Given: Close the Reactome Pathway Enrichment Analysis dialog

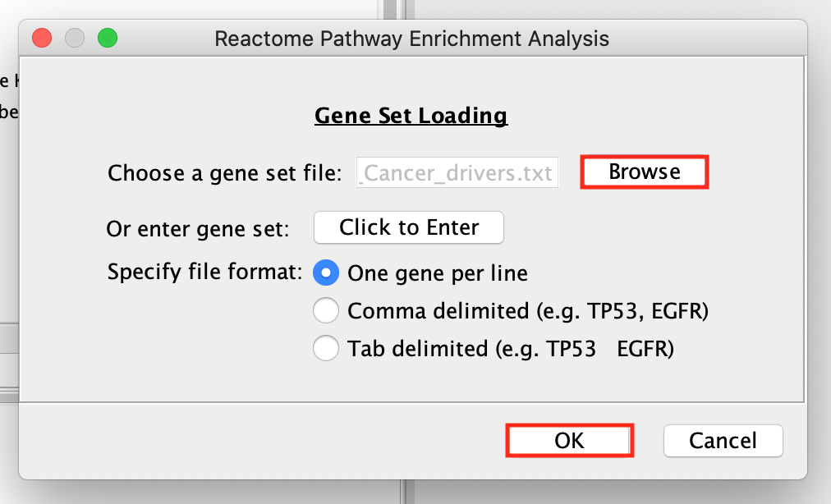Looking at the screenshot, I should tap(42, 38).
